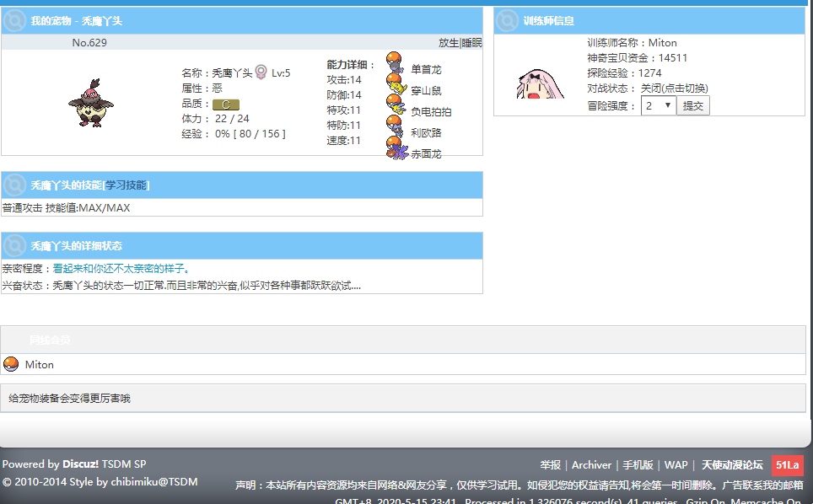Click the C quality badge

click(225, 105)
